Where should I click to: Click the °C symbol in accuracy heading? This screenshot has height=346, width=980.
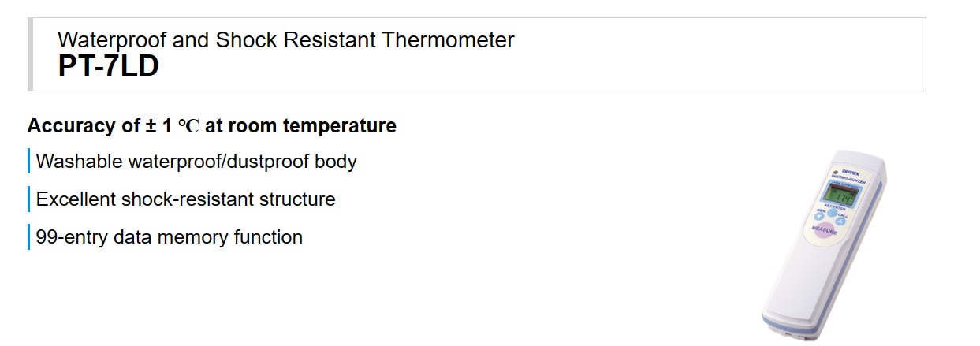click(x=188, y=126)
